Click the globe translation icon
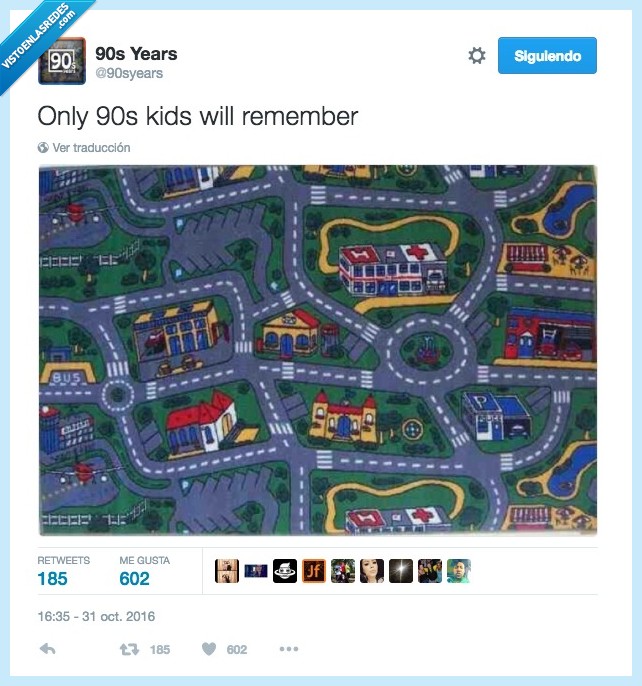The width and height of the screenshot is (642, 686). [x=43, y=147]
